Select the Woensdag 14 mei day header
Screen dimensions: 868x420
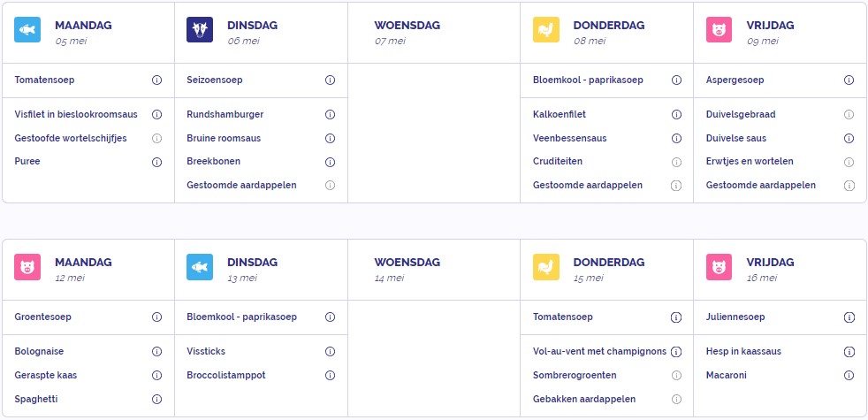click(x=407, y=270)
